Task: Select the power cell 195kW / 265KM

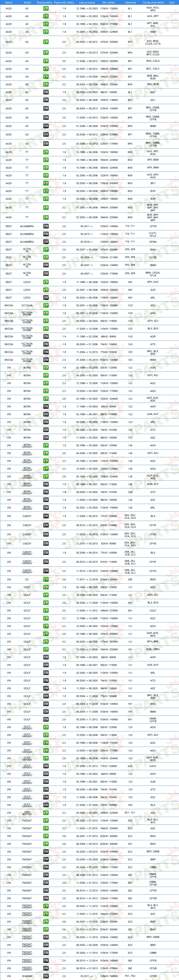Action: (108, 61)
